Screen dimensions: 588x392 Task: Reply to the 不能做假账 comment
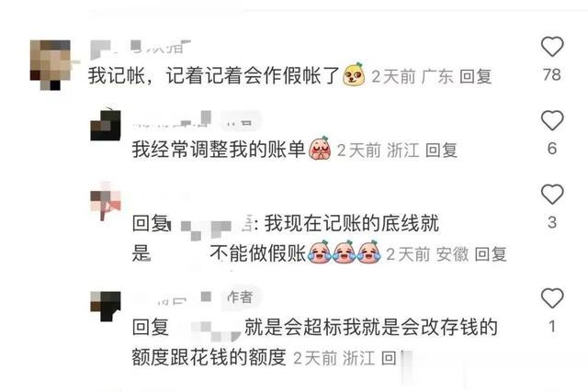[491, 254]
